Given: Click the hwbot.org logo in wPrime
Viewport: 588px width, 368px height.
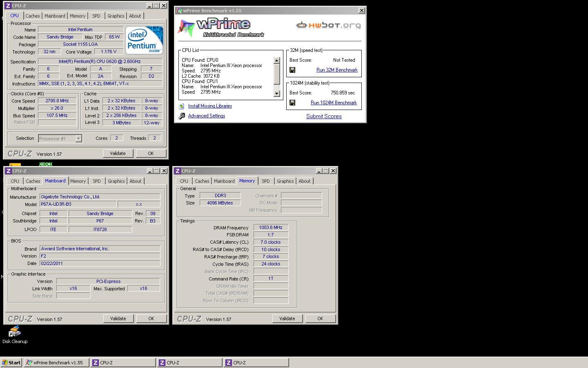Looking at the screenshot, I should 328,25.
